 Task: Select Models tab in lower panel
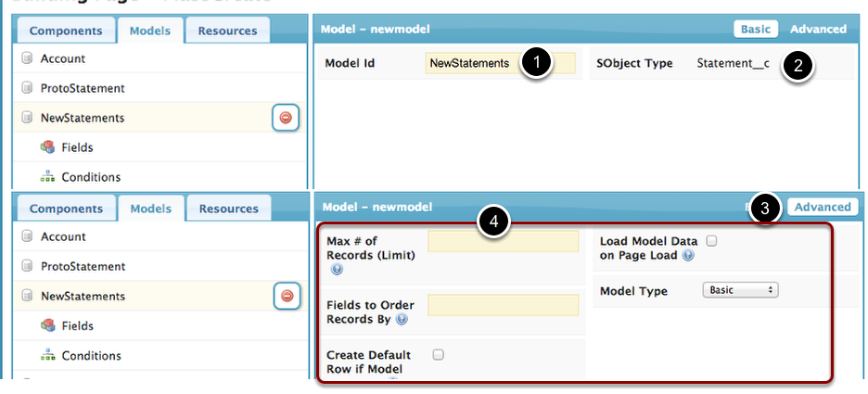tap(149, 209)
